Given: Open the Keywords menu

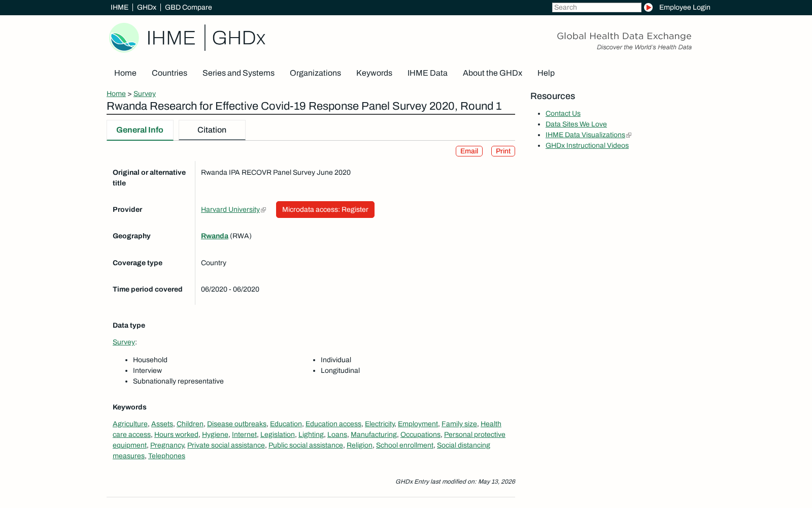Looking at the screenshot, I should 374,73.
